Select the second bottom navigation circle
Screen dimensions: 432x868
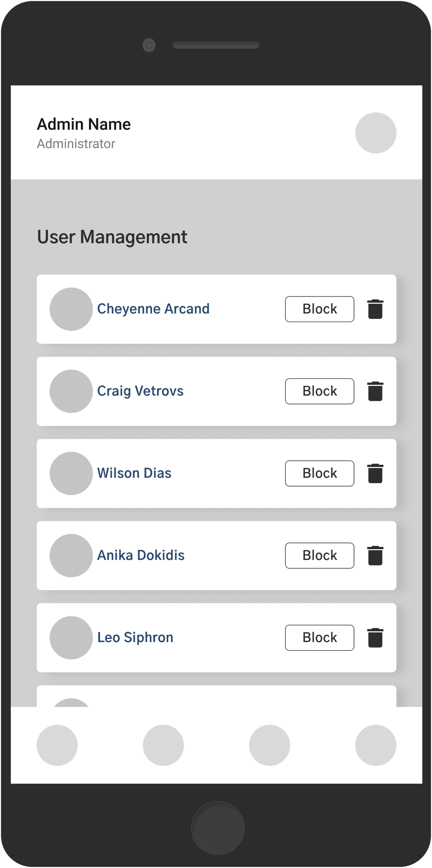click(163, 745)
